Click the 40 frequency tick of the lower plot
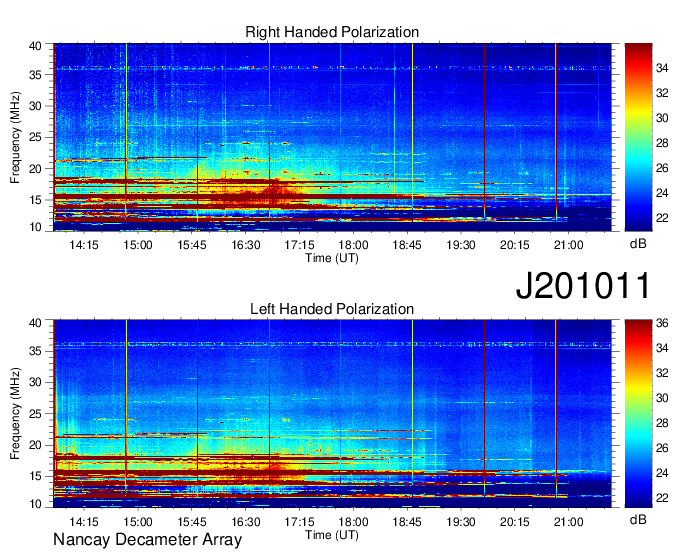 35,323
